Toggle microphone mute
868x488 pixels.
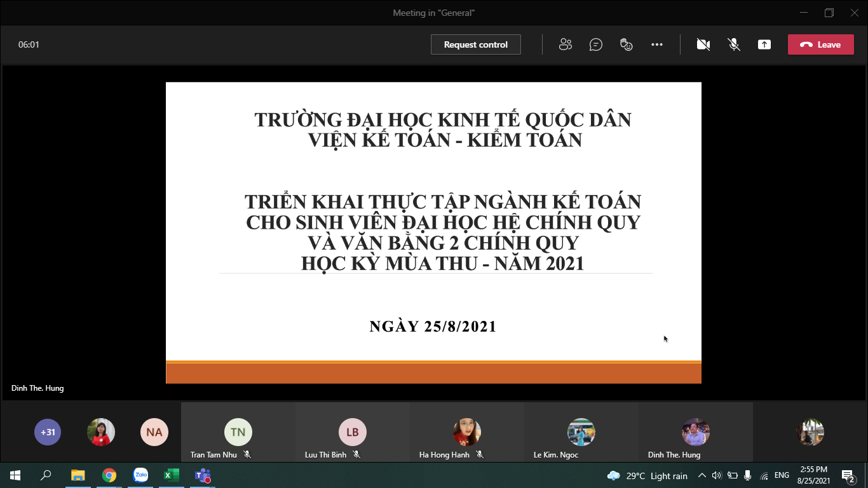tap(734, 44)
